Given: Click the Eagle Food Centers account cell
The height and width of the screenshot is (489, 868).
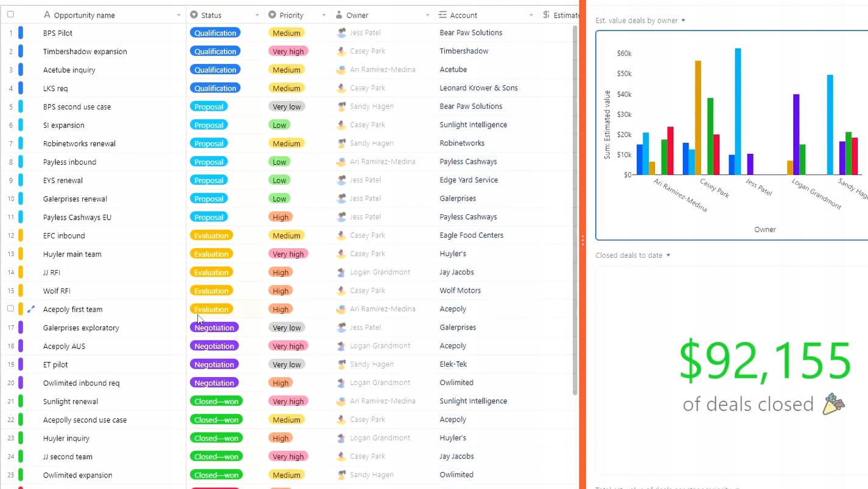Looking at the screenshot, I should [486, 235].
